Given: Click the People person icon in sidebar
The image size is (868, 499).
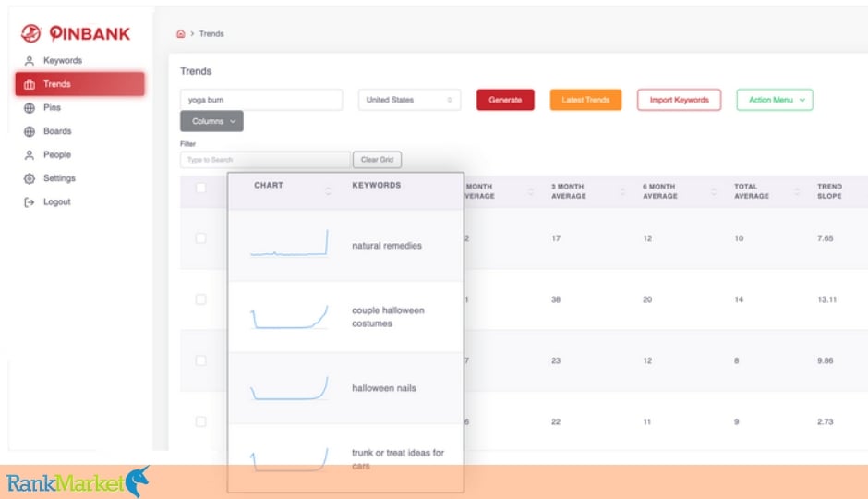Looking at the screenshot, I should tap(30, 155).
